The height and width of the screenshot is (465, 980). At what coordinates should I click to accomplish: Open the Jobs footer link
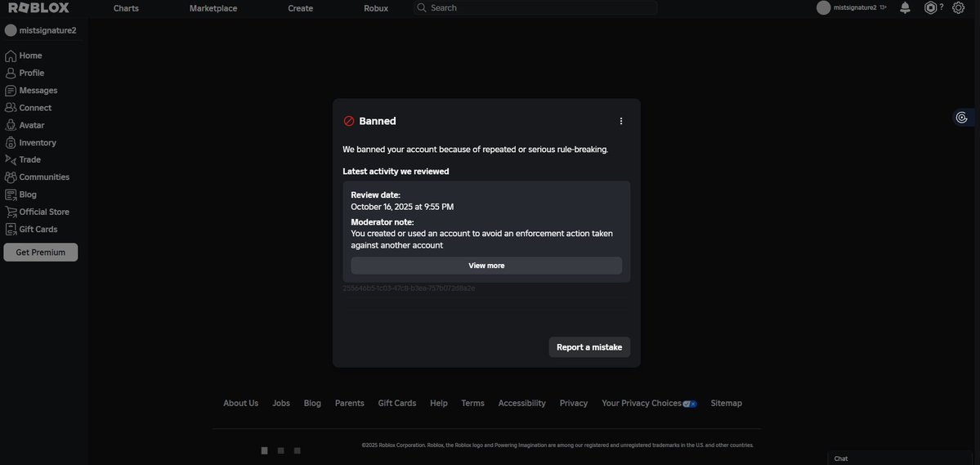pos(281,403)
